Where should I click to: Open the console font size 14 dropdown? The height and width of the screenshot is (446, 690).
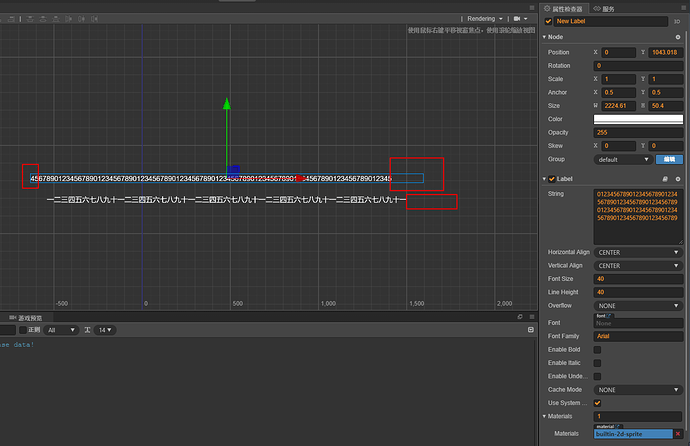105,330
